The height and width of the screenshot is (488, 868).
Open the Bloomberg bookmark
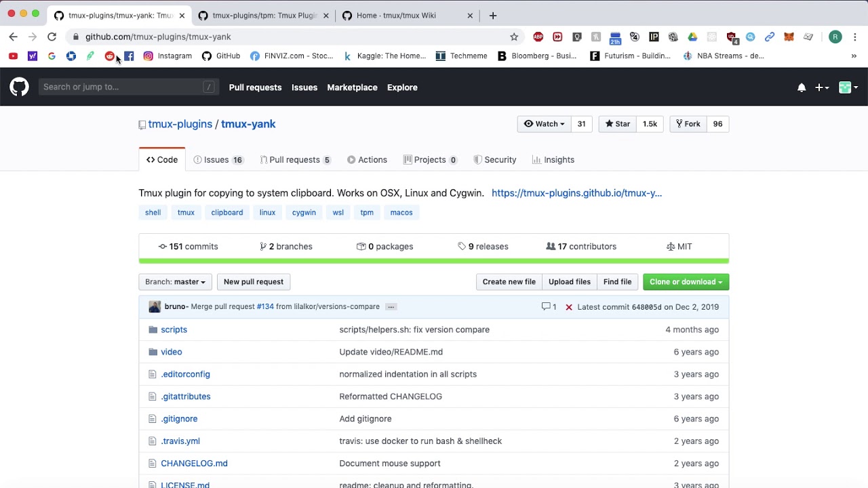[537, 56]
